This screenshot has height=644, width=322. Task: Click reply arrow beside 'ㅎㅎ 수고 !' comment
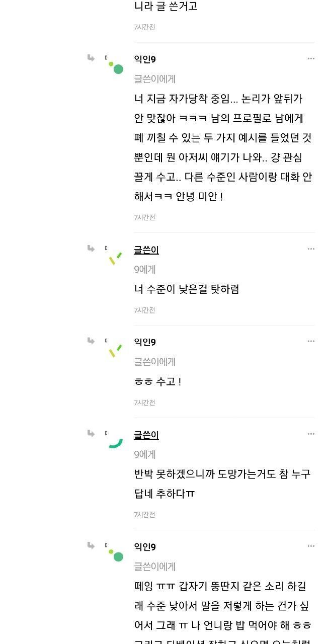pos(91,341)
